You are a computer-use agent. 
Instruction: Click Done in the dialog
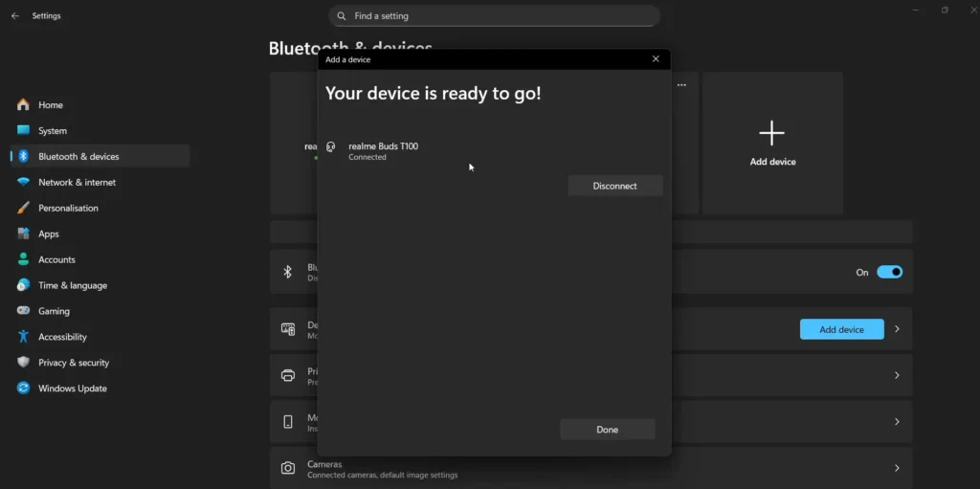[608, 430]
